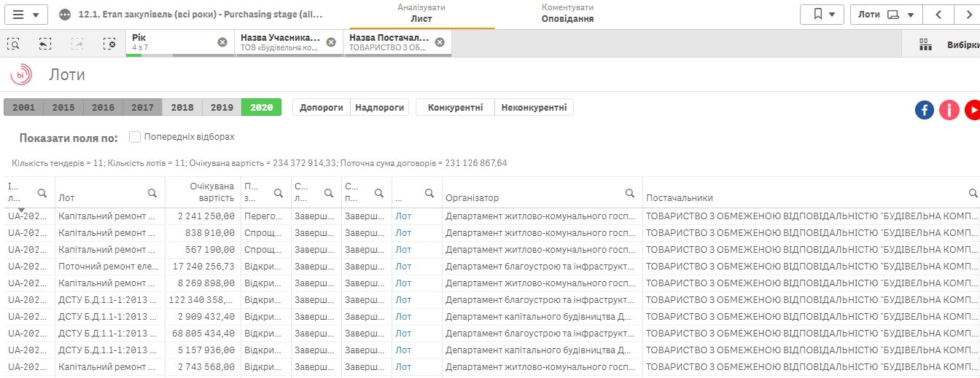Image resolution: width=980 pixels, height=378 pixels.
Task: Select the 5 157 936,00 value cell
Action: (203, 350)
